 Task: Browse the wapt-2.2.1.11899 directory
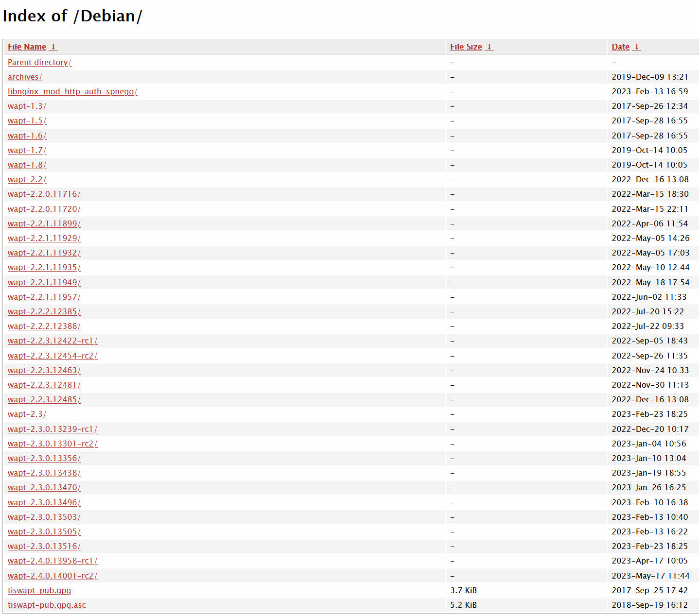[x=44, y=223]
